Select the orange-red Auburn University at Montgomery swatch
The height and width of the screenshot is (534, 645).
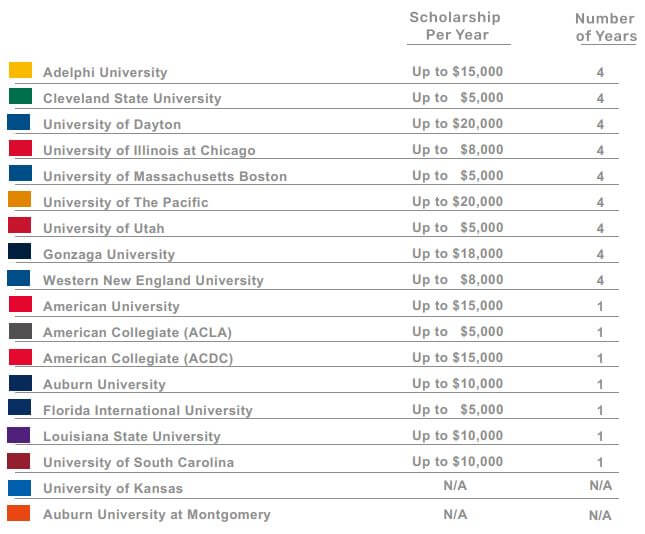[20, 513]
